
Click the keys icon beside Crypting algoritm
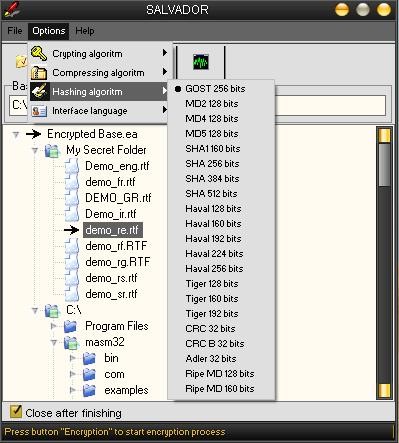click(x=39, y=54)
